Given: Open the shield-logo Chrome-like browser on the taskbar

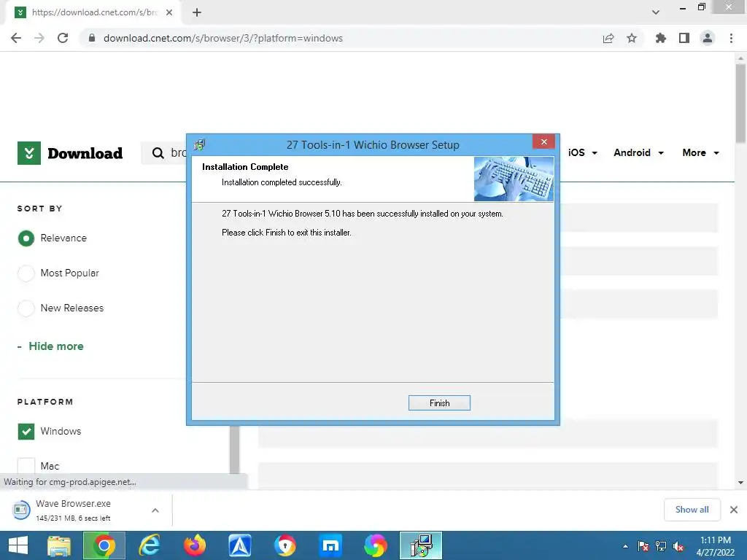Looking at the screenshot, I should click(x=285, y=545).
